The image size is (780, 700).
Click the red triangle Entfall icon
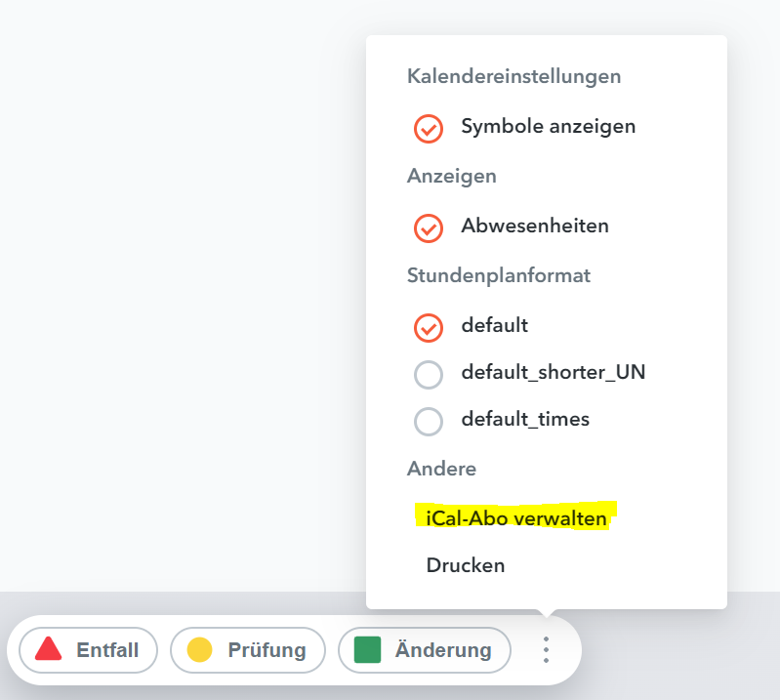[48, 649]
